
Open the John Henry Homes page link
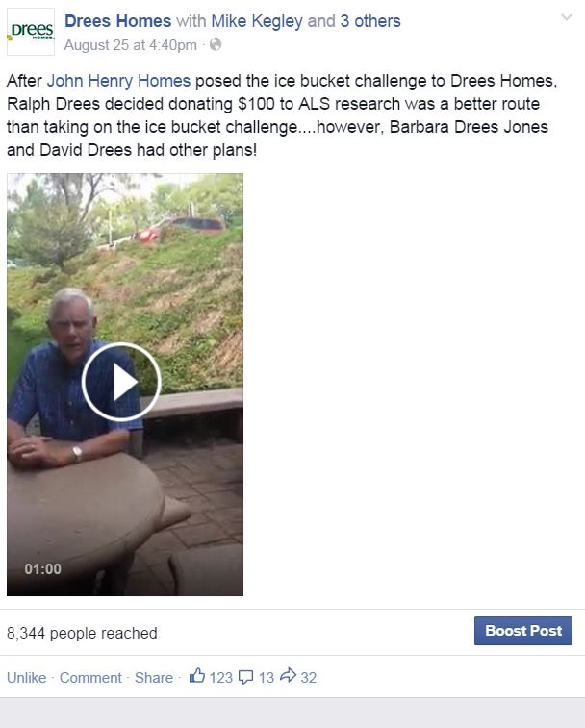tap(119, 81)
